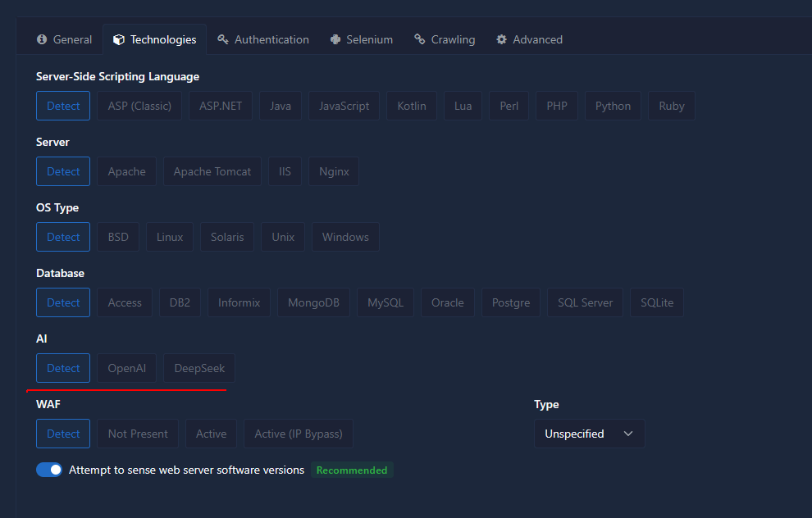The image size is (812, 518).
Task: Click the General tab info icon
Action: tap(42, 39)
